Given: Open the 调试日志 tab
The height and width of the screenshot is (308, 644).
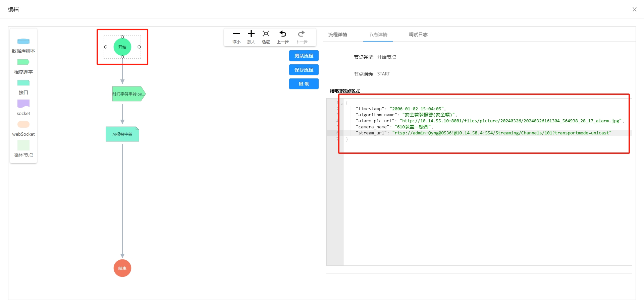Looking at the screenshot, I should click(x=418, y=35).
